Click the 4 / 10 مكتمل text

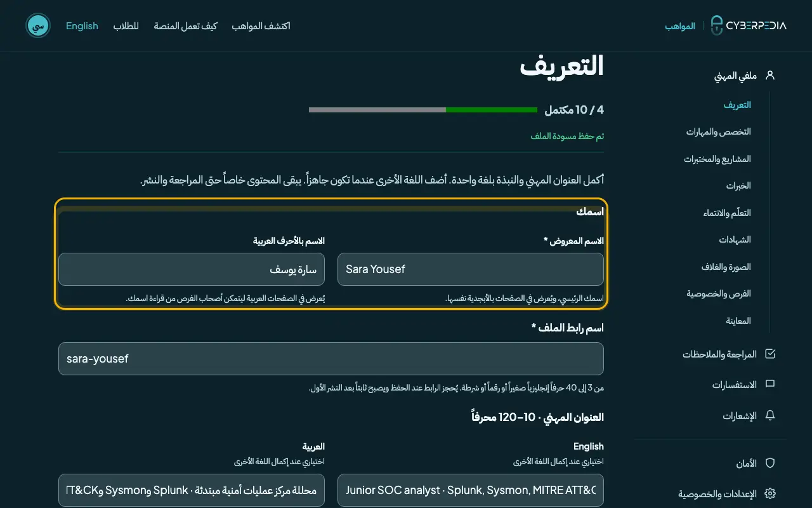pyautogui.click(x=574, y=110)
